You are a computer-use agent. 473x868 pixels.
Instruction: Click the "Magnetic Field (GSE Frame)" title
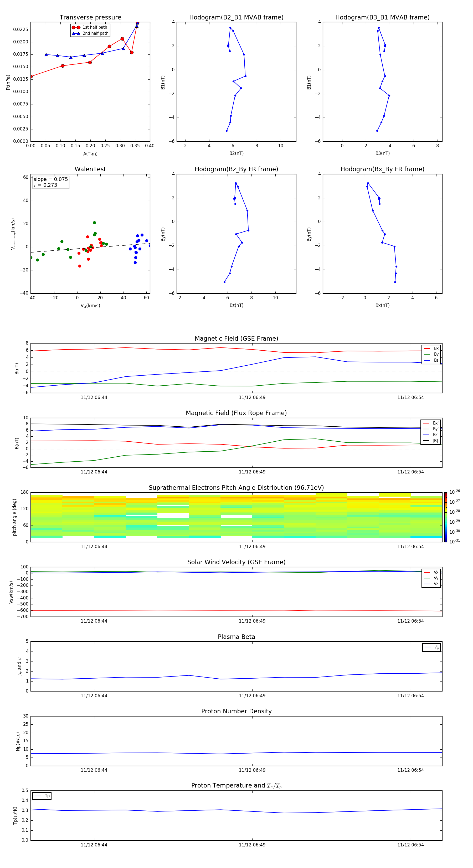tap(236, 339)
